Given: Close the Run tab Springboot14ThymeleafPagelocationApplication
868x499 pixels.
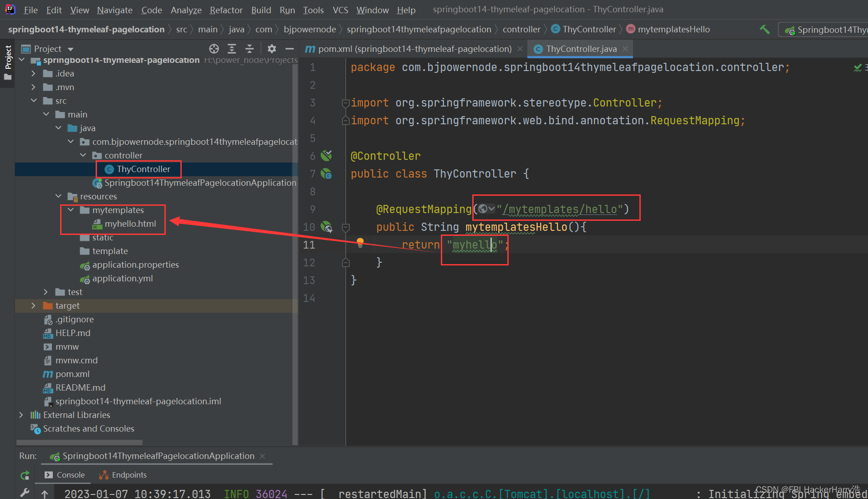Looking at the screenshot, I should point(262,456).
